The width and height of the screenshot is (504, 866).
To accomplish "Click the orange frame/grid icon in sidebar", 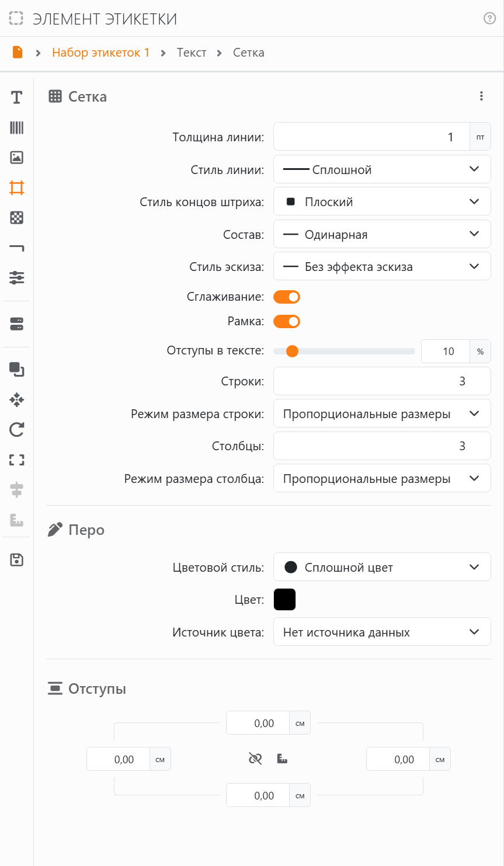I will [x=16, y=187].
